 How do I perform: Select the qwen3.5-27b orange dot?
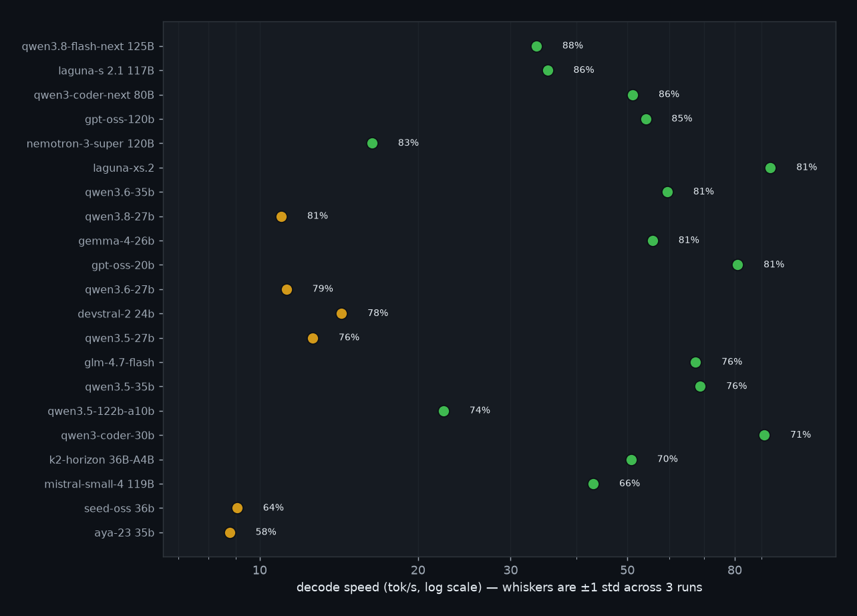pyautogui.click(x=313, y=338)
